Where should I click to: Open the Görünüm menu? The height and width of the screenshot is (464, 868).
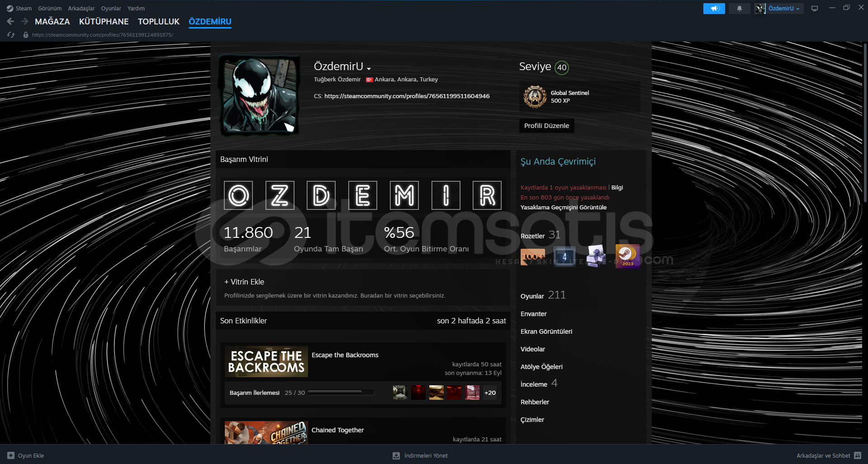pyautogui.click(x=50, y=9)
